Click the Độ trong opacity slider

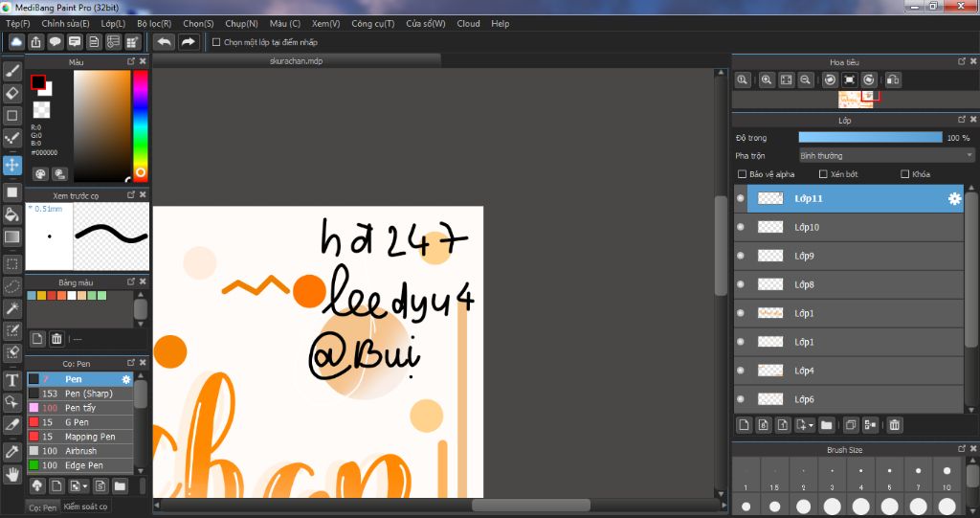click(870, 137)
